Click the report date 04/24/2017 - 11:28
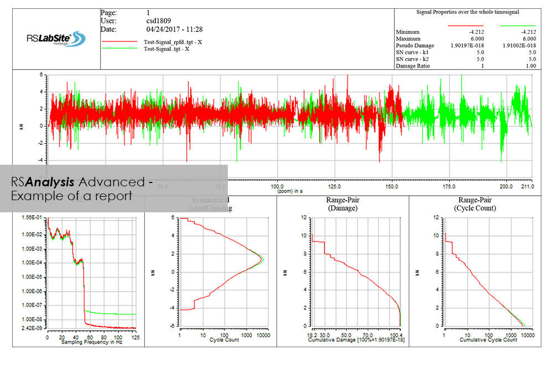553x392 pixels. pyautogui.click(x=174, y=29)
